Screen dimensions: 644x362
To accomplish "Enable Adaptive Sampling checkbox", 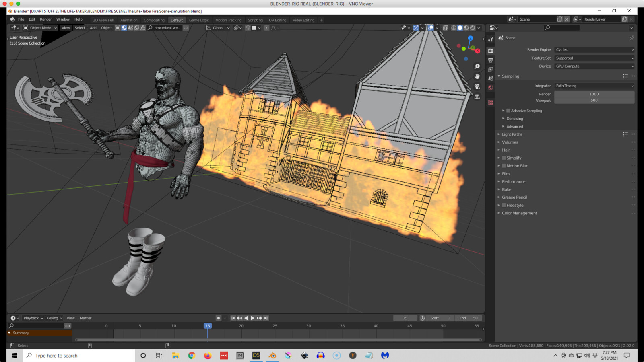I will point(508,111).
